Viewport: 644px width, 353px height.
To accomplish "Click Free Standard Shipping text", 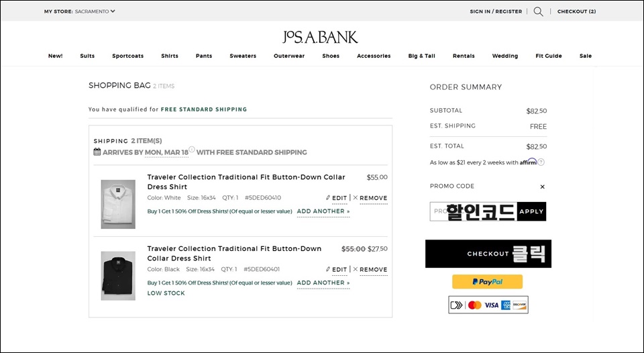I will [x=204, y=109].
